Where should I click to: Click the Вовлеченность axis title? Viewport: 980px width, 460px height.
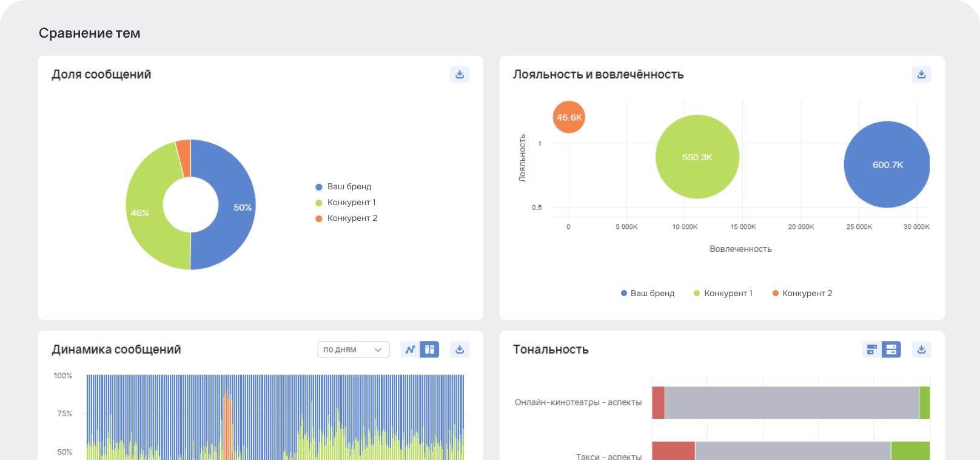tap(740, 249)
